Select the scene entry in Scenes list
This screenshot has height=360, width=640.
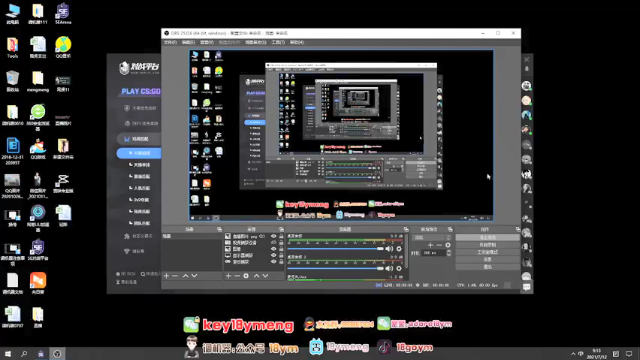[192, 236]
